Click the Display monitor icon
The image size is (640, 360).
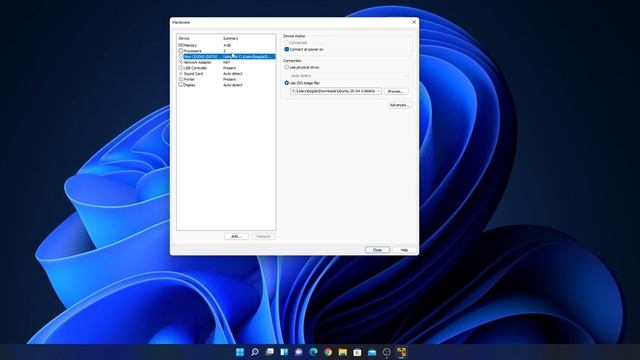click(180, 85)
